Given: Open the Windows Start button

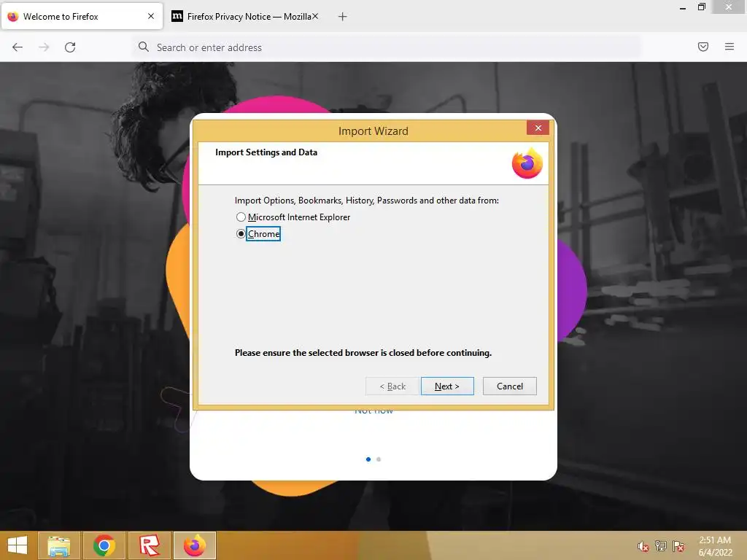Looking at the screenshot, I should coord(18,545).
